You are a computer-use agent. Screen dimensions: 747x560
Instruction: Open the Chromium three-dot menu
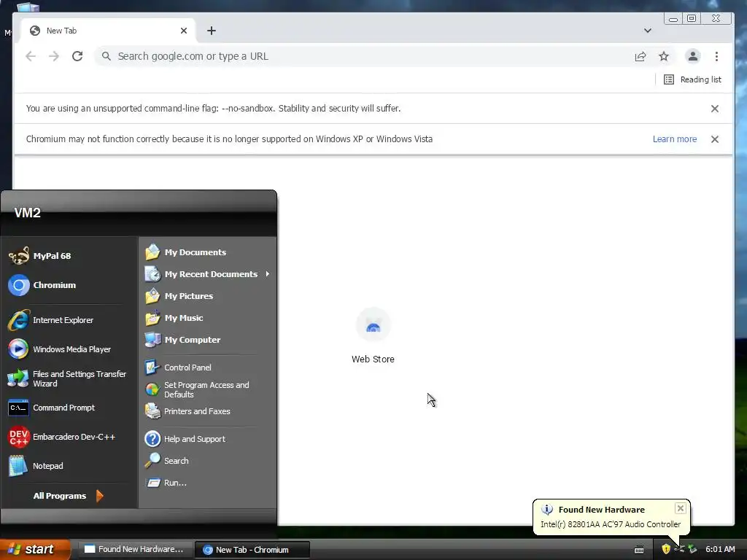716,56
